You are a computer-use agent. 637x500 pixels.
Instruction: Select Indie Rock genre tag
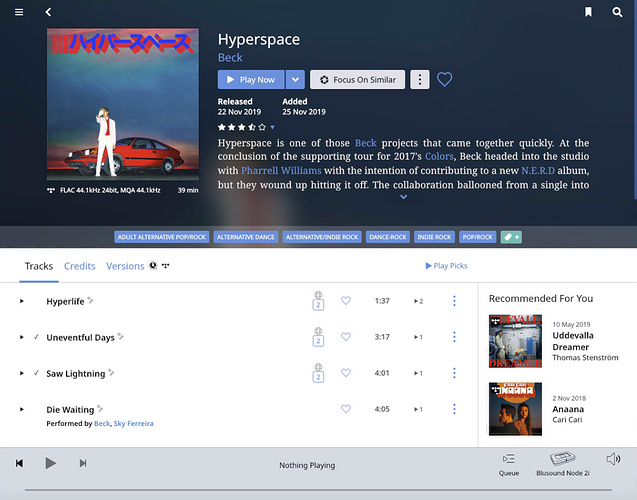[x=434, y=237]
